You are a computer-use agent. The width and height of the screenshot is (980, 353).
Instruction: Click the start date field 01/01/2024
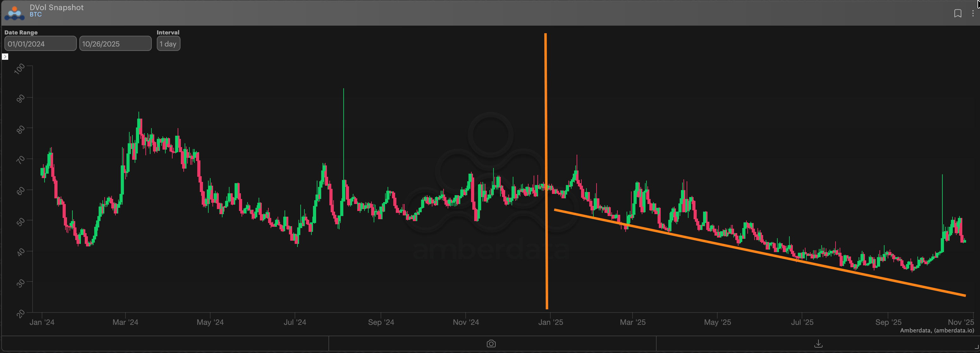(x=40, y=44)
